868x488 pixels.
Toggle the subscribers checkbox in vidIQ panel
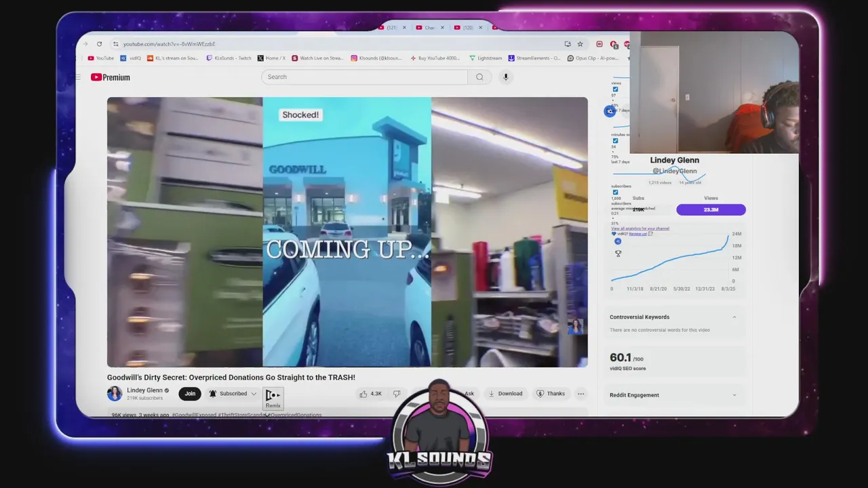click(x=616, y=192)
